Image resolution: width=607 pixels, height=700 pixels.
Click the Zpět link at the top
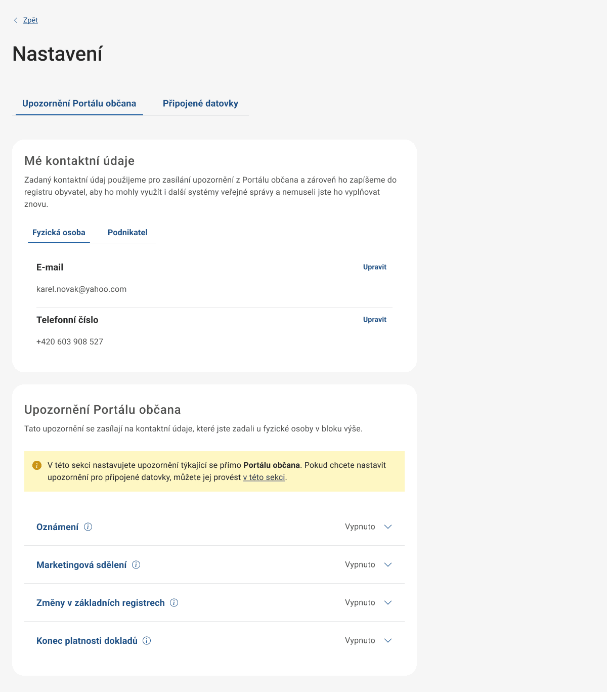click(x=29, y=20)
